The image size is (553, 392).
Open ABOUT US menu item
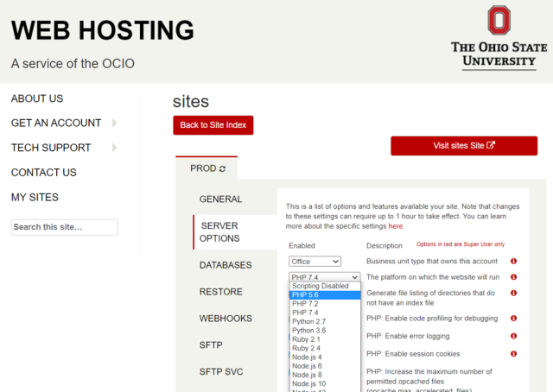[37, 98]
